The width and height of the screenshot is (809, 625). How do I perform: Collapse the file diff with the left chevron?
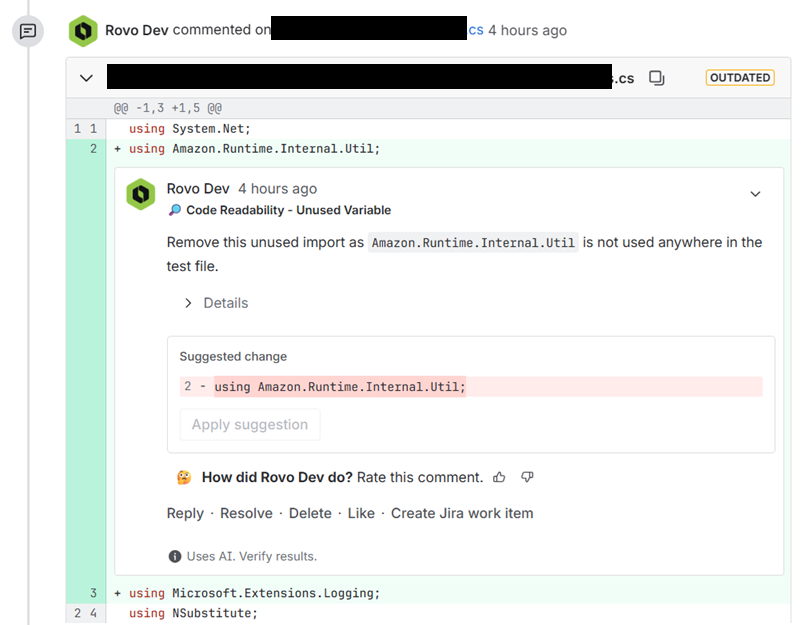[x=86, y=77]
